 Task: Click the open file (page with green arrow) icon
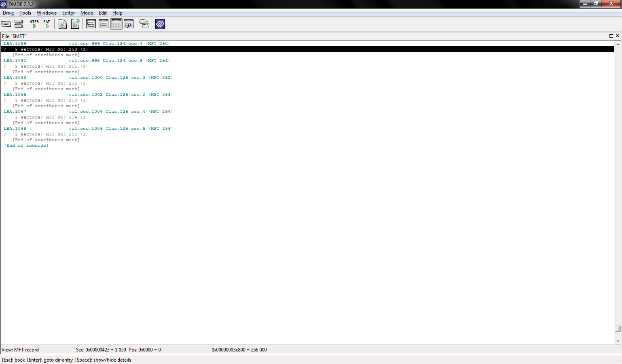point(63,24)
